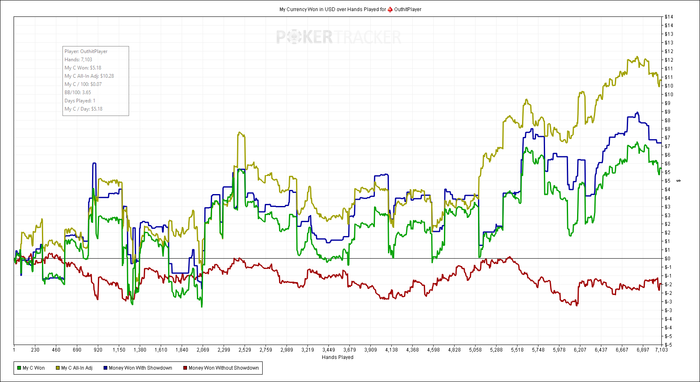Click 'My C Won: $5.18' stat line
This screenshot has height=382, width=700.
[x=83, y=68]
